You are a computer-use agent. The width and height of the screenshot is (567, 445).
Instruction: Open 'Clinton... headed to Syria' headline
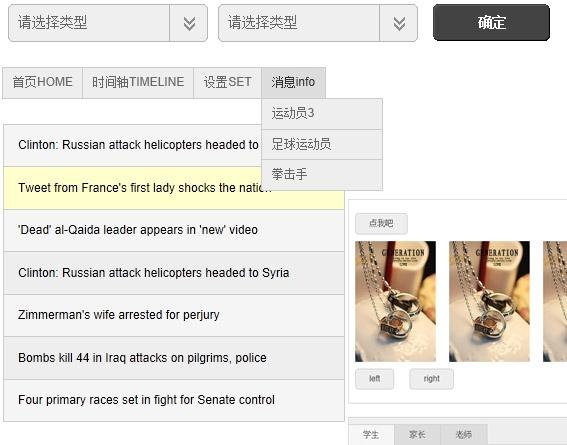click(174, 273)
